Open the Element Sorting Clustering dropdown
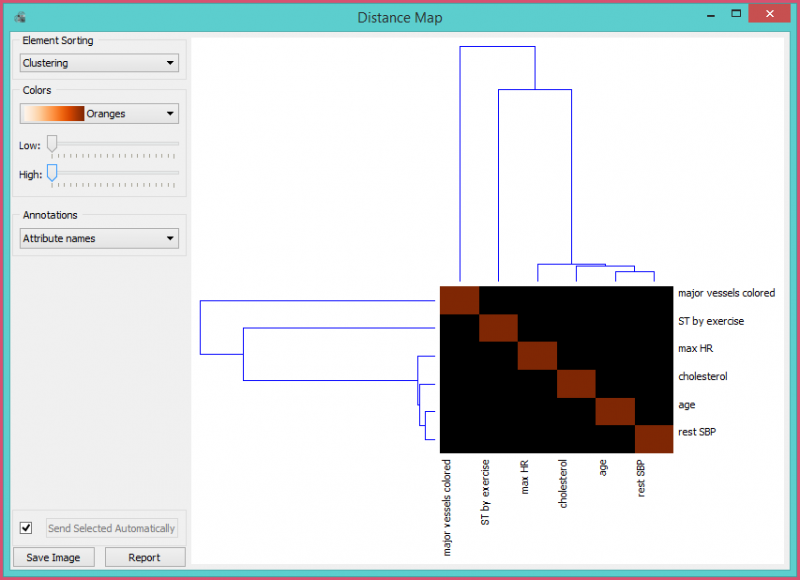The width and height of the screenshot is (800, 580). point(99,63)
